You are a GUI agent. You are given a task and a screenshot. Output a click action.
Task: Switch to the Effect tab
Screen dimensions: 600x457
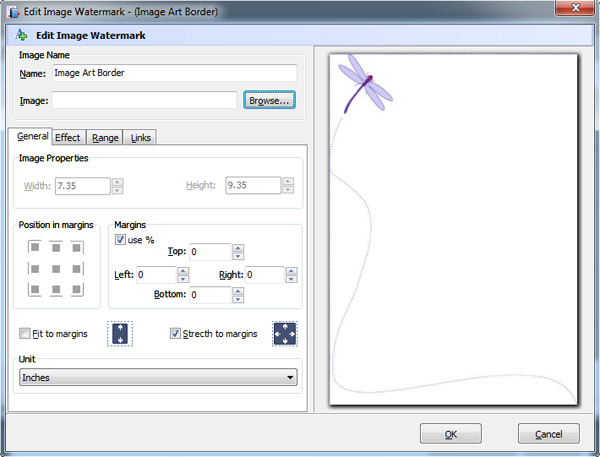(x=68, y=137)
